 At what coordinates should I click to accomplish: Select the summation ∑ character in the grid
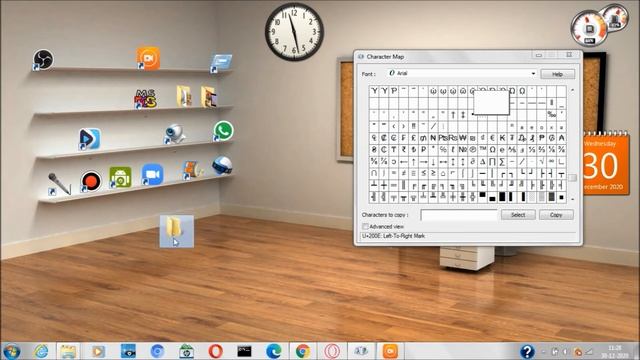(502, 162)
